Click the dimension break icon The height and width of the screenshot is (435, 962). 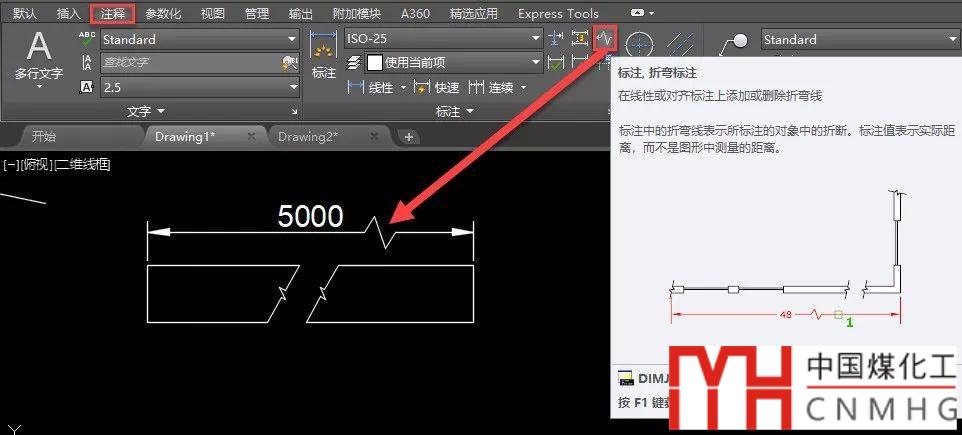point(556,39)
